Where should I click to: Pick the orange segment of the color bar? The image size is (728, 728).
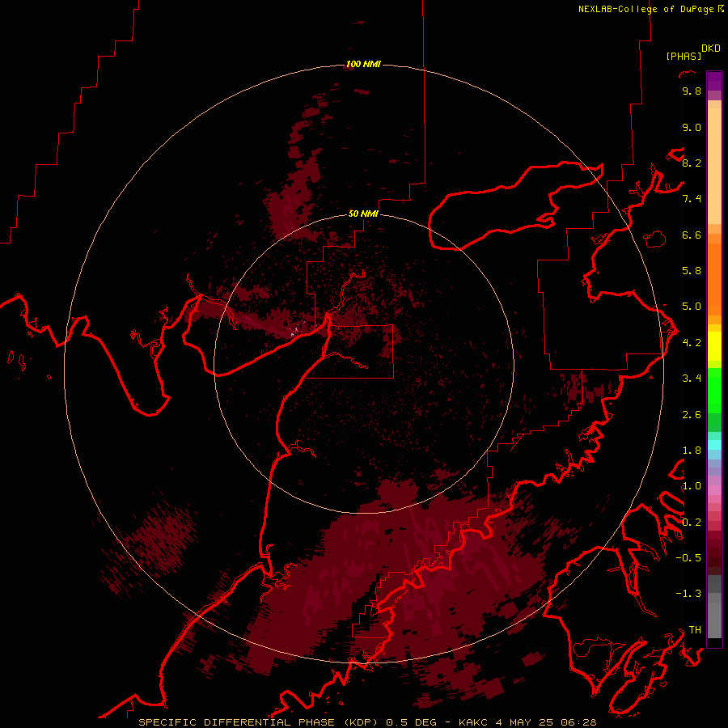point(714,278)
